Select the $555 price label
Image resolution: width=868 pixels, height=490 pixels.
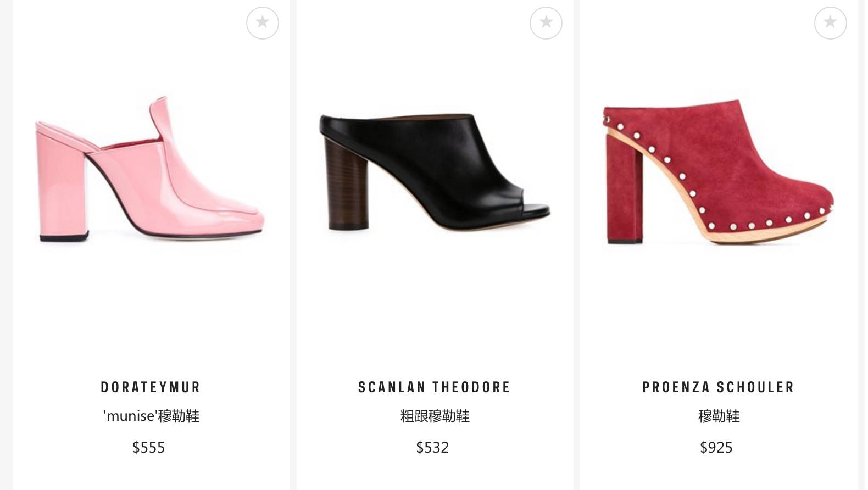pyautogui.click(x=148, y=448)
